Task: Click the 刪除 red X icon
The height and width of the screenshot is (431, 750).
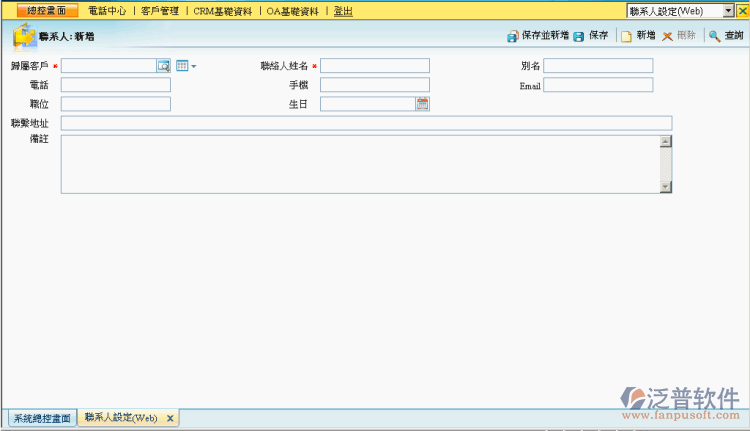Action: (667, 36)
